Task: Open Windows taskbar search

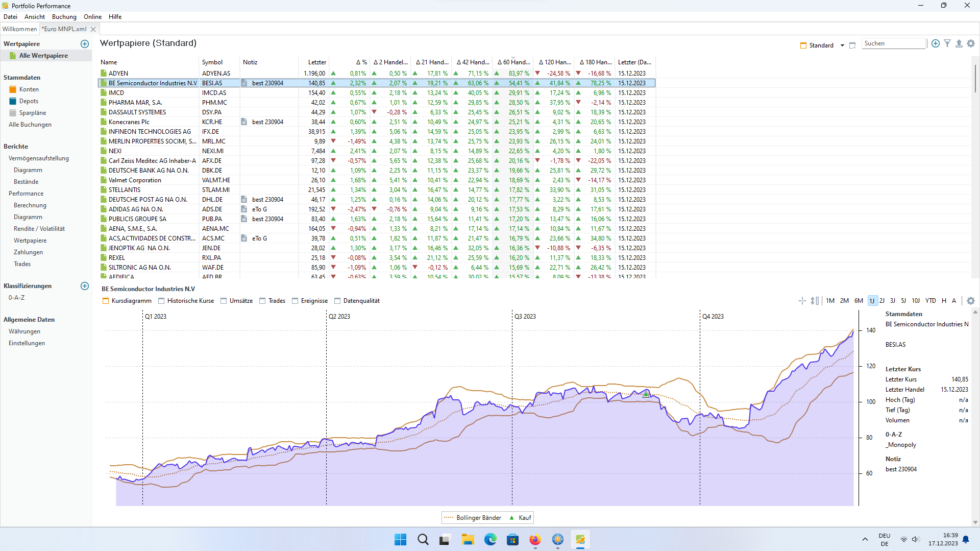Action: coord(423,539)
